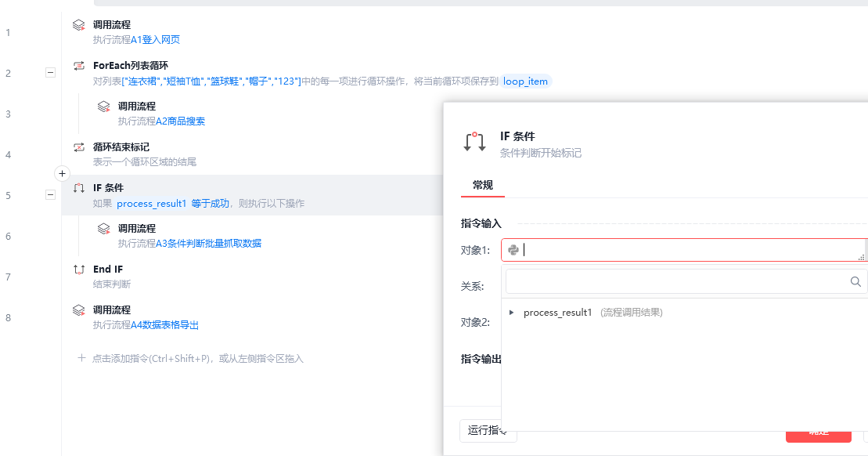The height and width of the screenshot is (456, 868).
Task: Switch to the 常规 tab
Action: (482, 186)
